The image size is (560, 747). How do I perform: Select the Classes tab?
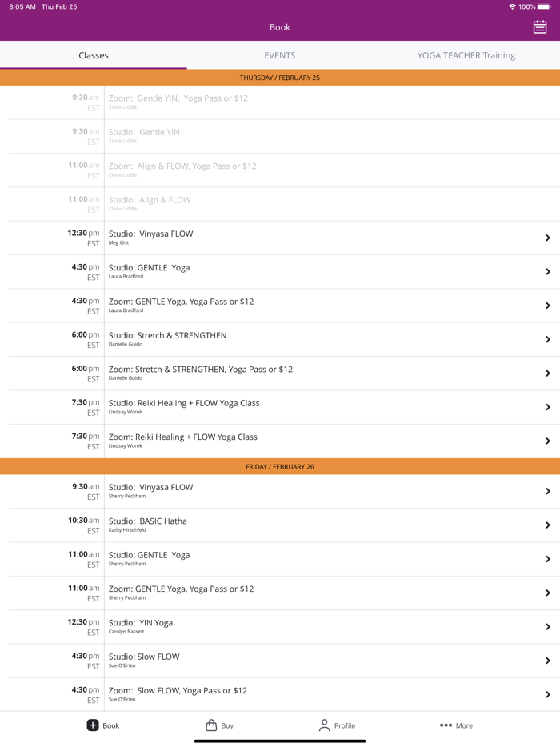pyautogui.click(x=94, y=55)
